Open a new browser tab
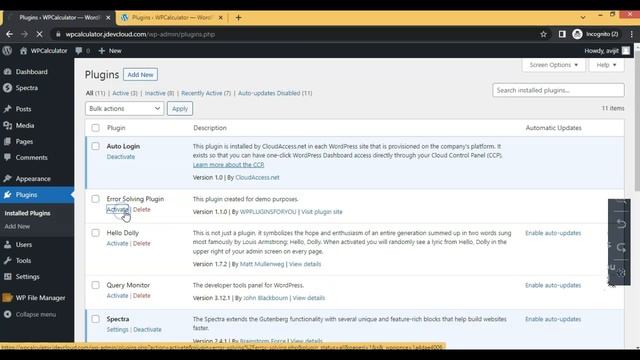The image size is (640, 360). 238,18
